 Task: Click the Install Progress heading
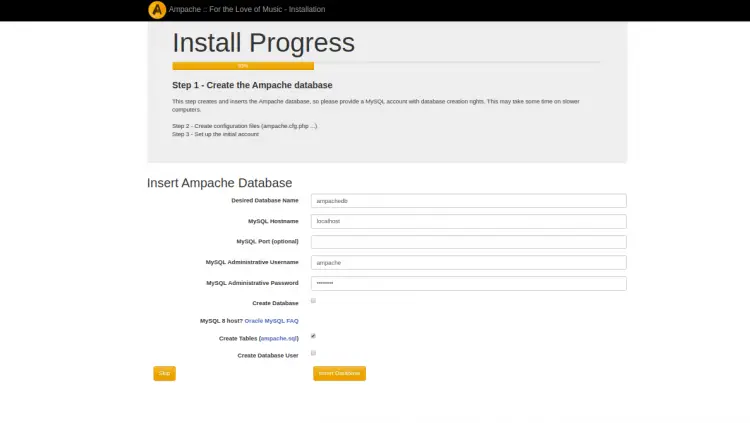[x=264, y=43]
